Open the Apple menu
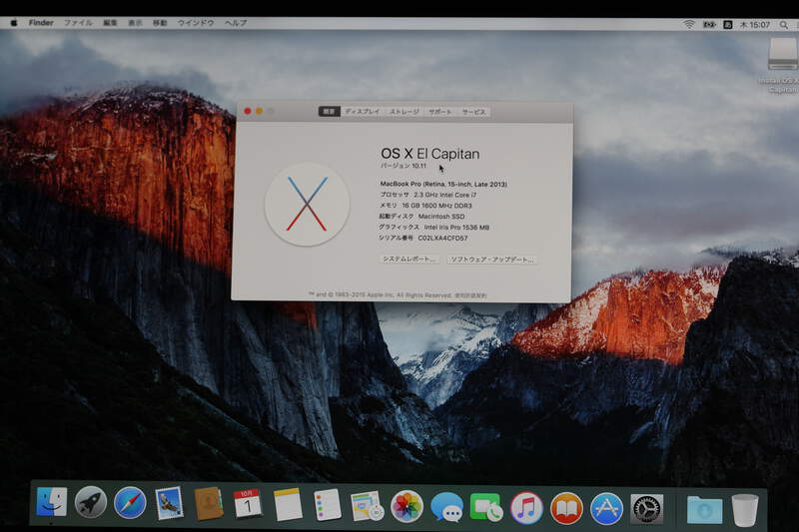 (14, 22)
